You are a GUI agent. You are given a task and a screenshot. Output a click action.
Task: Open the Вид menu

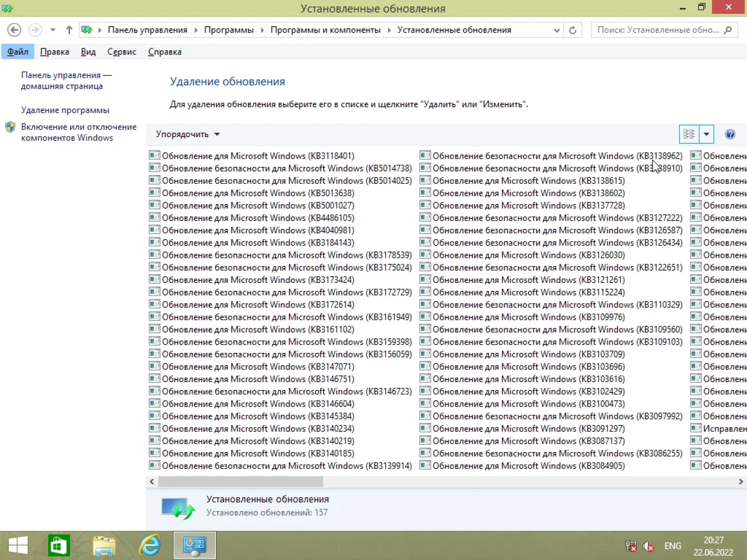88,51
